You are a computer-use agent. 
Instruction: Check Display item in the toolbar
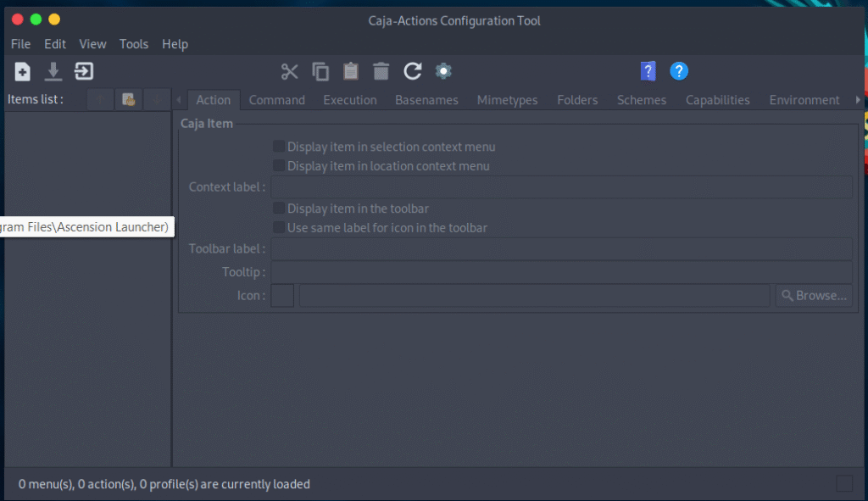coord(279,209)
